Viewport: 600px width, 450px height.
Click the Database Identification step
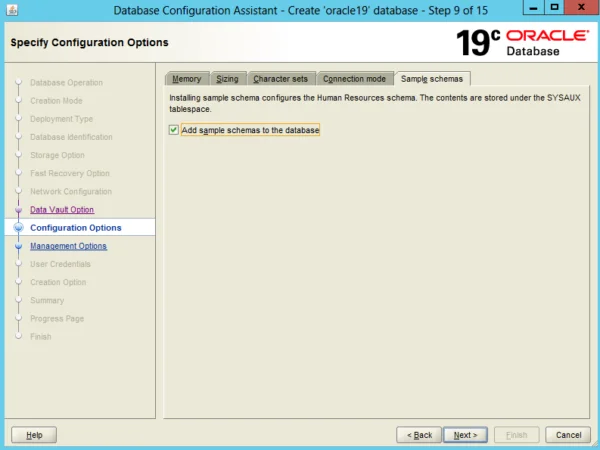tap(71, 137)
